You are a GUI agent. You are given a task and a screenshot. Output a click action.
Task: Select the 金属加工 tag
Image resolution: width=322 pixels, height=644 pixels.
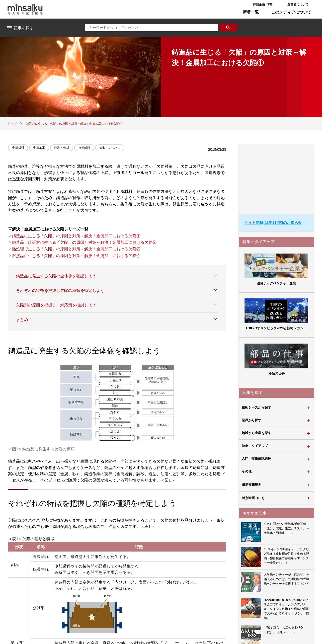coord(39,148)
